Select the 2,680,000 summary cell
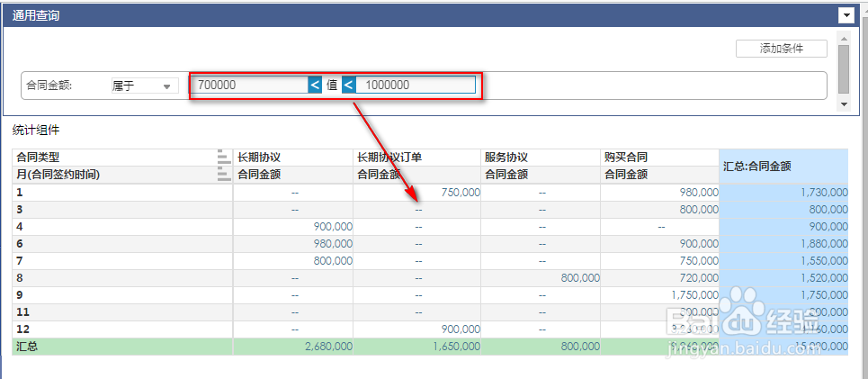Screen dimensions: 868x379 [x=293, y=347]
